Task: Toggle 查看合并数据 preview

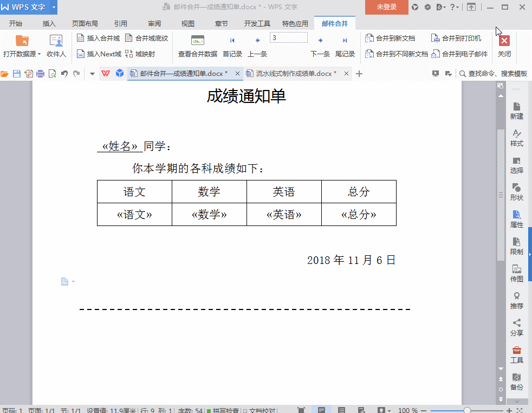Action: (x=198, y=46)
